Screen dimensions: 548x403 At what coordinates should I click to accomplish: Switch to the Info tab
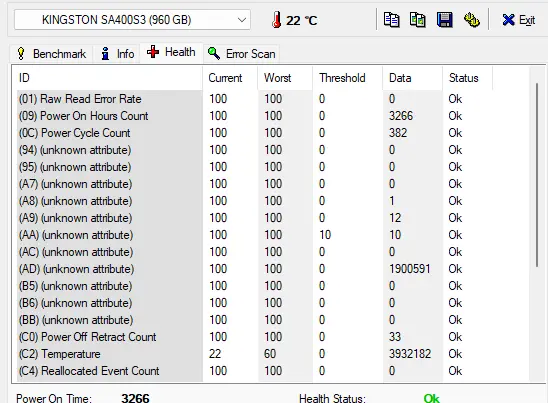(117, 54)
